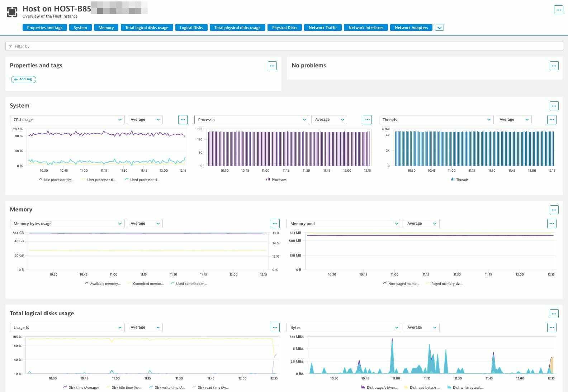Open Threads chart options menu

[552, 120]
